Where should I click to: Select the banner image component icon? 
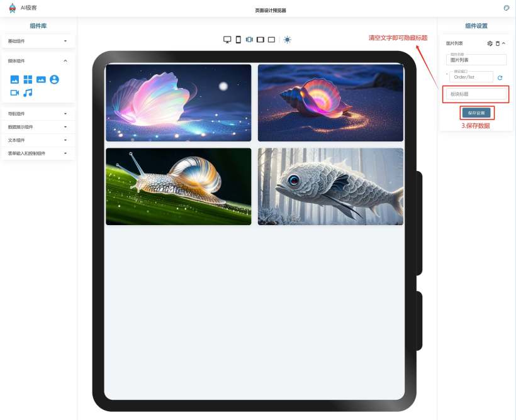pos(41,80)
